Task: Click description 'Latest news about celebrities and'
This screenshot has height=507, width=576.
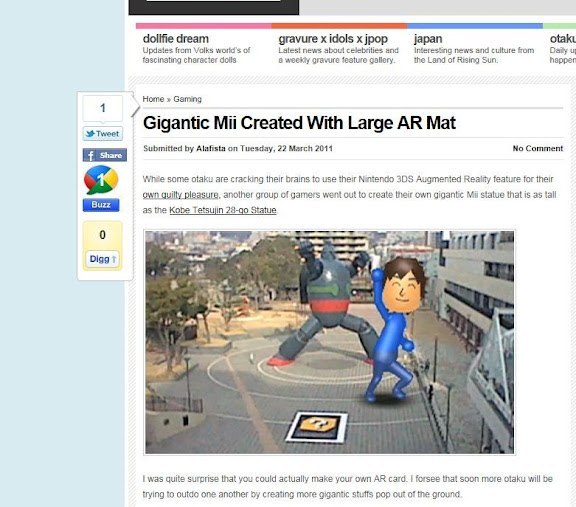Action: point(338,50)
